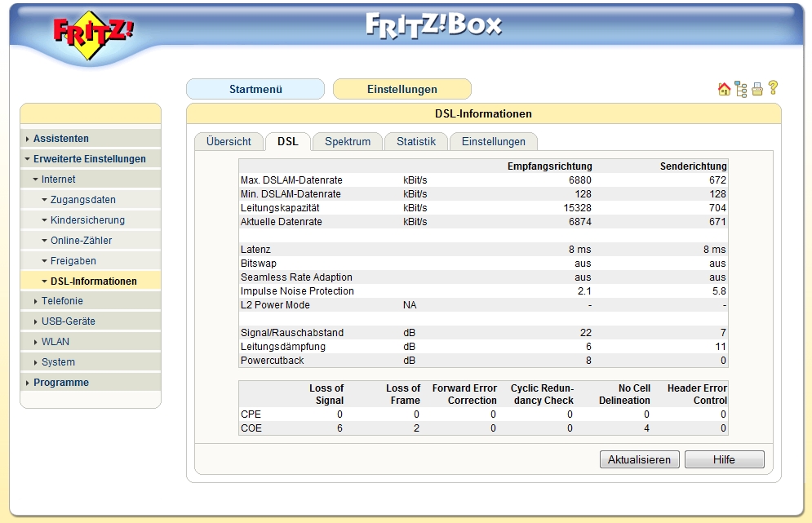Image resolution: width=812 pixels, height=523 pixels.
Task: Collapse the Erweiterte Einstellungen section
Action: tap(89, 159)
